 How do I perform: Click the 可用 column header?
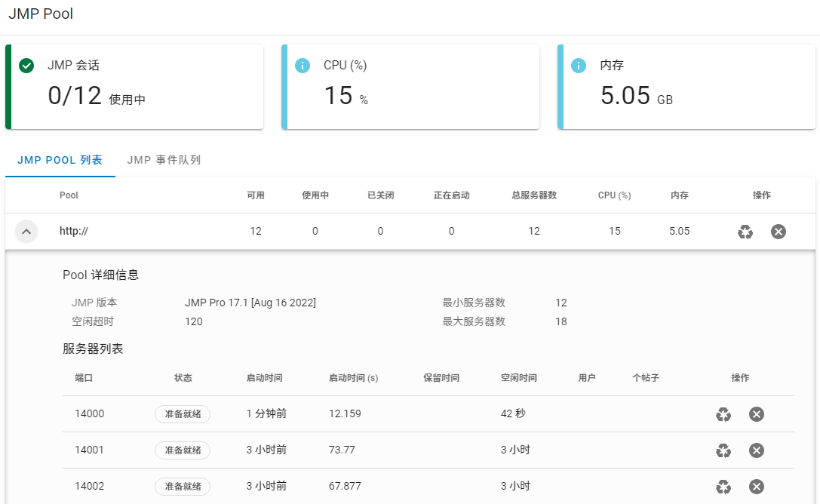coord(256,195)
